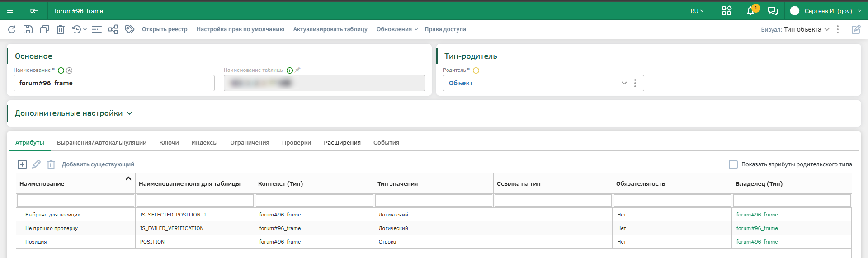This screenshot has width=868, height=258.
Task: Click the copy/duplicate icon in toolbar
Action: coord(44,29)
